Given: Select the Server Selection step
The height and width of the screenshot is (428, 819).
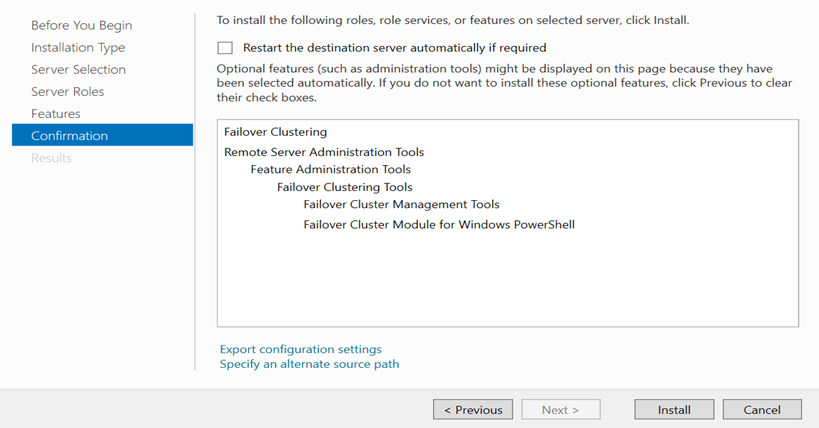Looking at the screenshot, I should pyautogui.click(x=78, y=70).
